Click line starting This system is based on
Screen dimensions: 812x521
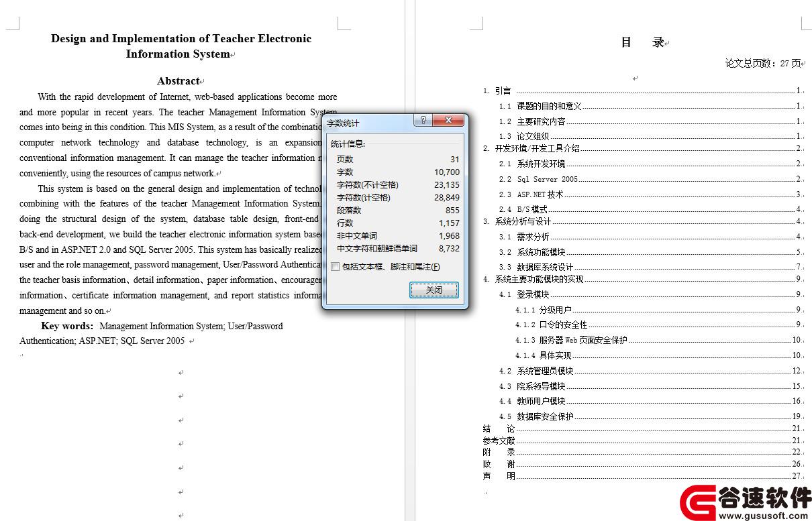click(180, 189)
